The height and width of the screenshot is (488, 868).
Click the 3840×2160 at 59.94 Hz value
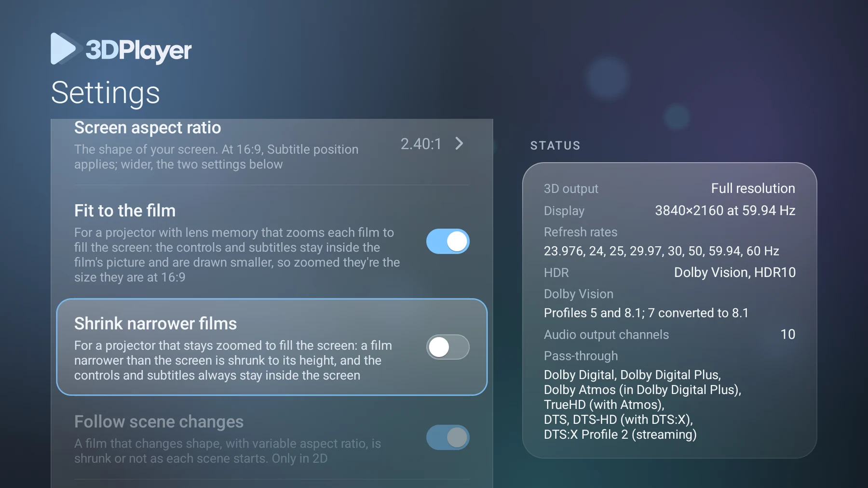(725, 211)
